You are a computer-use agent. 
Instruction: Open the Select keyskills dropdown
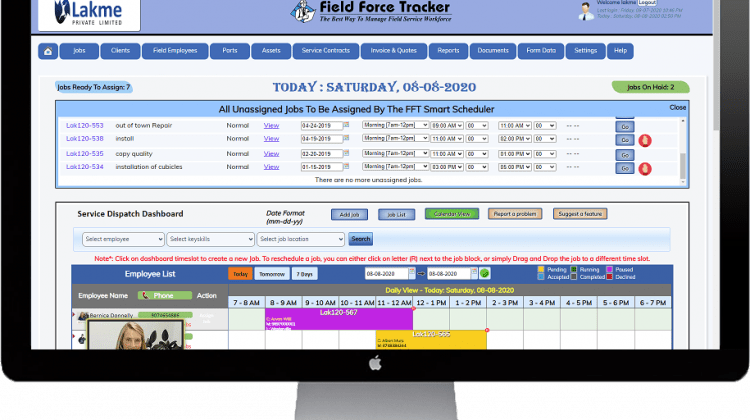point(209,239)
